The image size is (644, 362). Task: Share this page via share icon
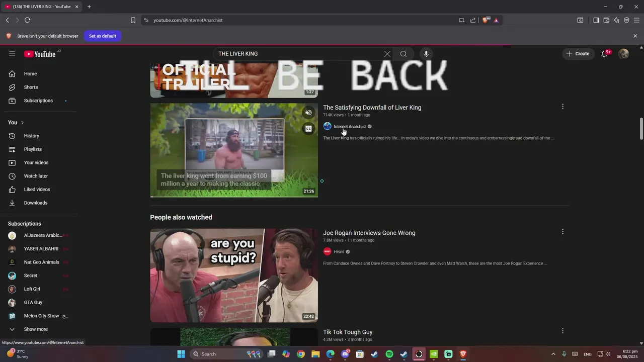pyautogui.click(x=473, y=20)
